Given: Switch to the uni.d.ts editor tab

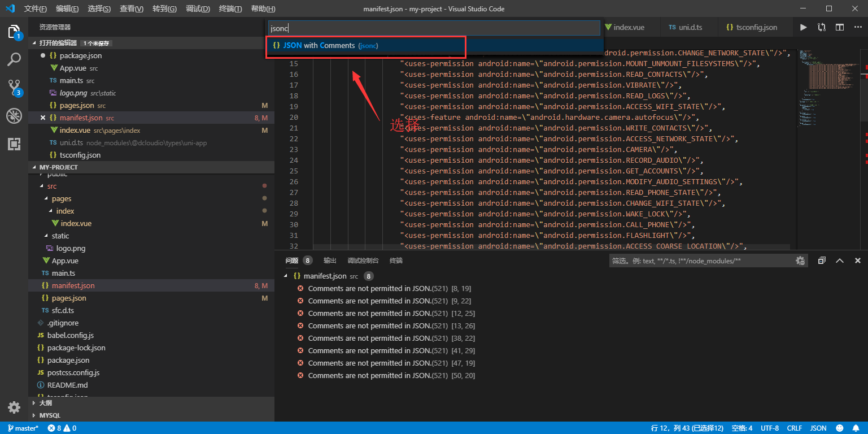Looking at the screenshot, I should pyautogui.click(x=689, y=27).
